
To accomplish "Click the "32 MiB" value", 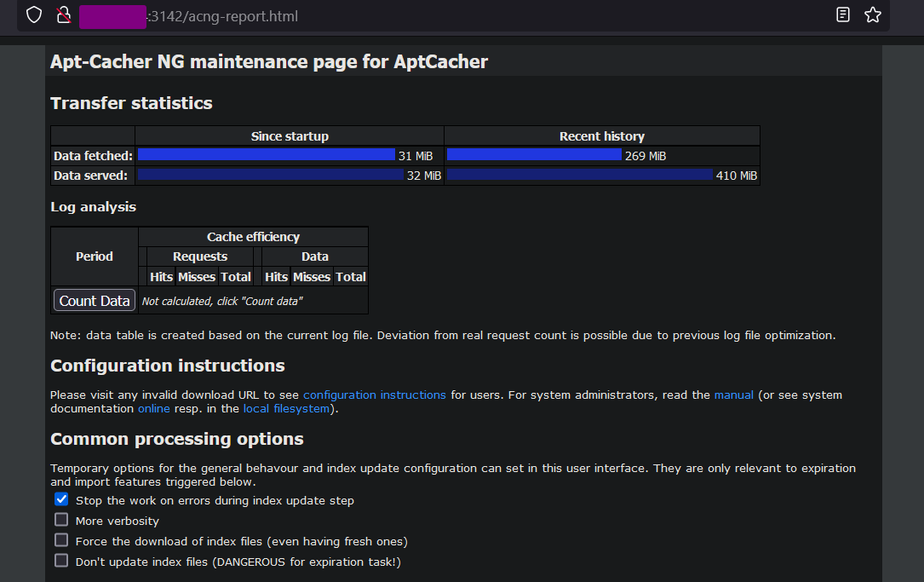I will [424, 176].
